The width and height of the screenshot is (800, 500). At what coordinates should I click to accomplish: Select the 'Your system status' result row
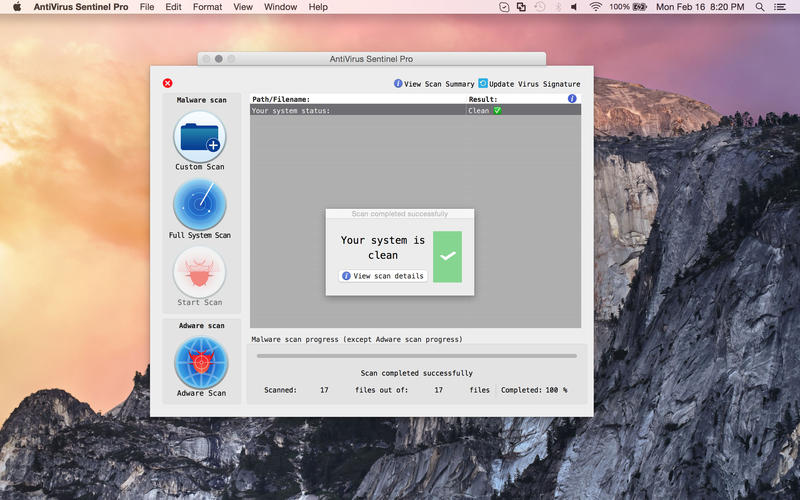click(357, 110)
